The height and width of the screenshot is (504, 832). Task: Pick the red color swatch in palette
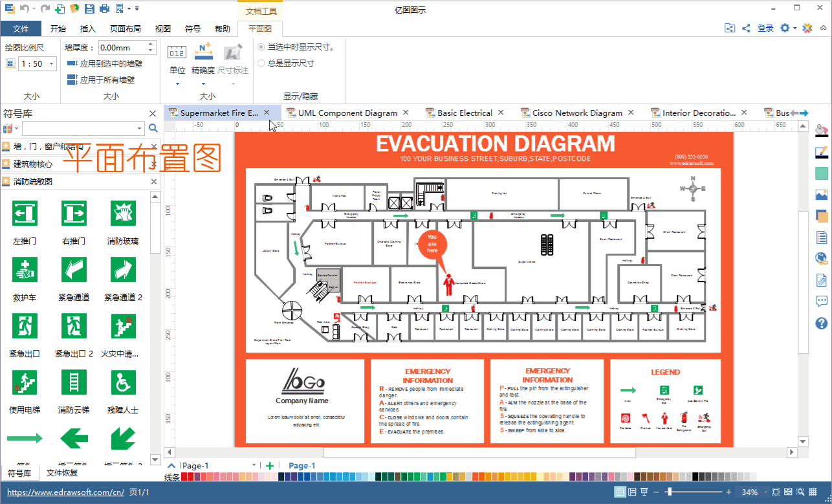(184, 477)
